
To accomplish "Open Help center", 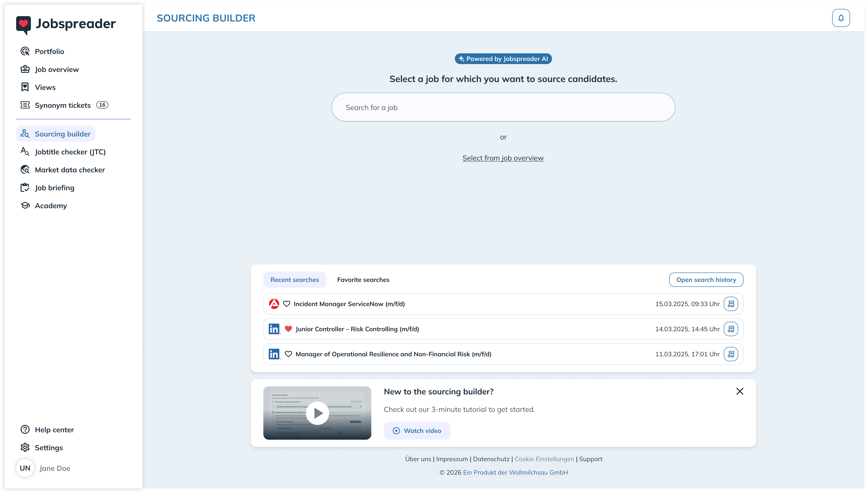I will pyautogui.click(x=54, y=430).
